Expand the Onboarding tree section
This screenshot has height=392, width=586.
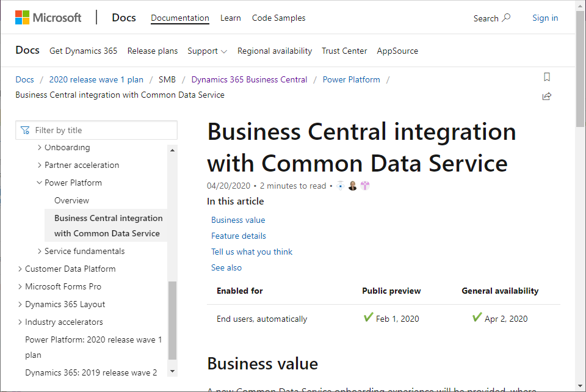point(39,147)
